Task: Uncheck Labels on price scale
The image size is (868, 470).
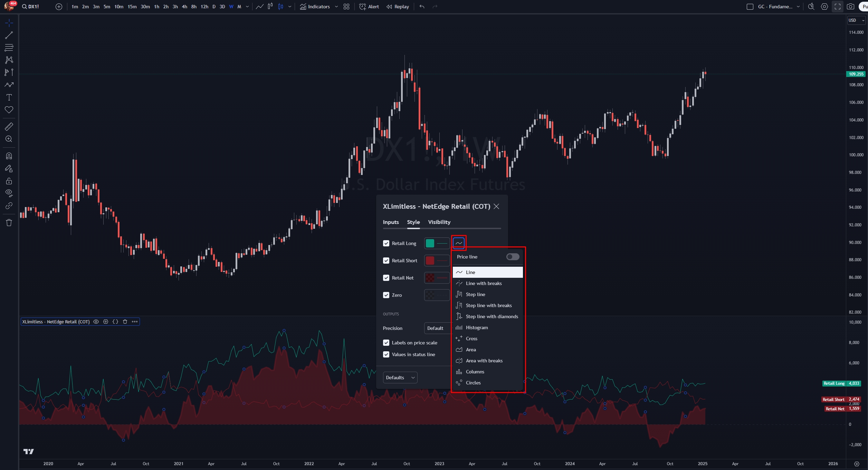Action: coord(386,343)
